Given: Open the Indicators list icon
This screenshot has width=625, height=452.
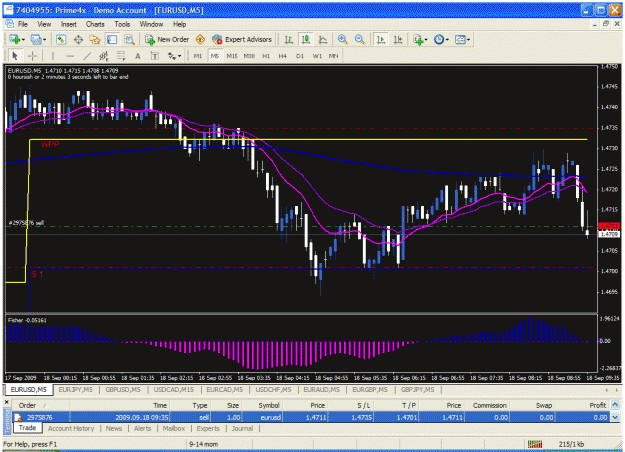Looking at the screenshot, I should tap(418, 39).
